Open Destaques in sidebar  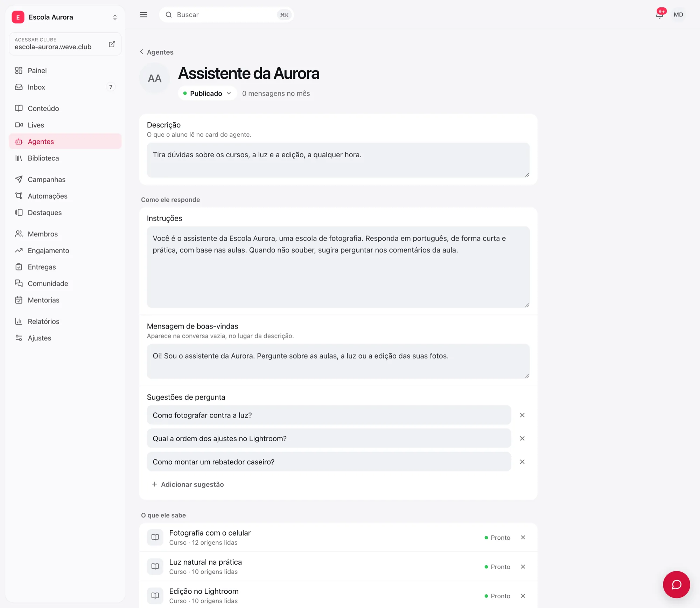[65, 213]
